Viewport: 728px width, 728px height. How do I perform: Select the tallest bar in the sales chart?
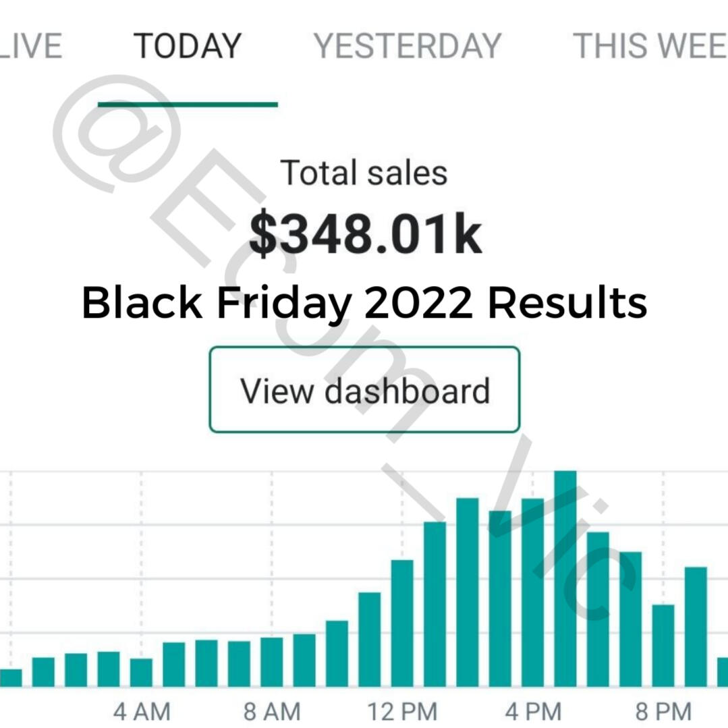[x=565, y=579]
